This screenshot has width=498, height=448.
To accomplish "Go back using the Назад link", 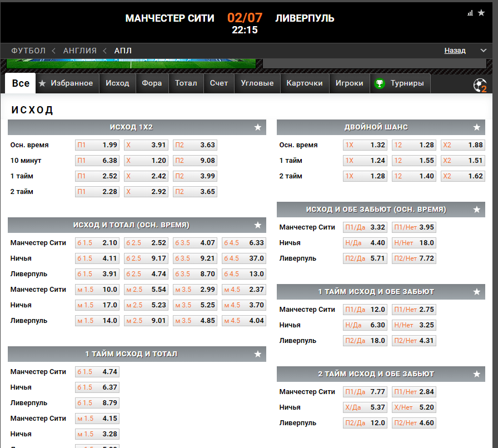I will [x=455, y=51].
